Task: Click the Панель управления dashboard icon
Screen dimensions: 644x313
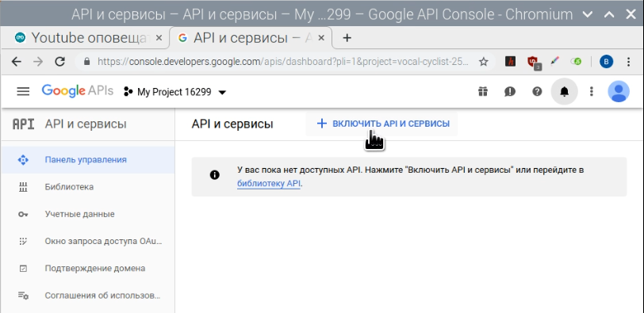Action: [x=23, y=159]
